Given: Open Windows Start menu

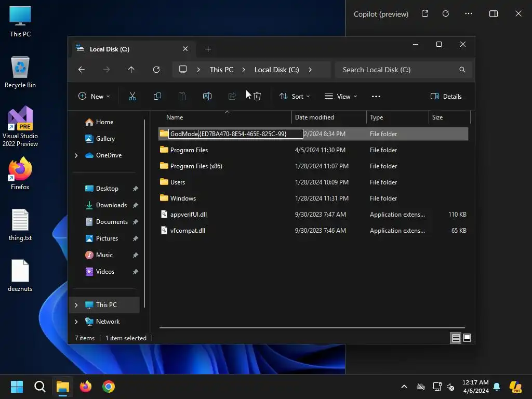Looking at the screenshot, I should pyautogui.click(x=17, y=387).
